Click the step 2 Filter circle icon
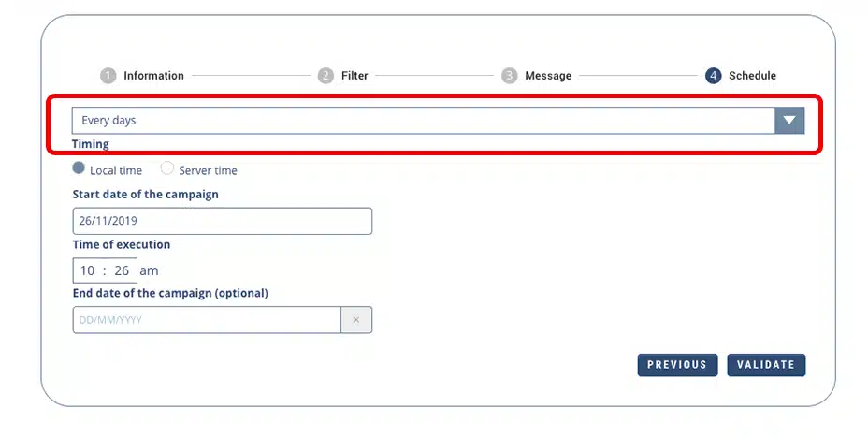868x438 pixels. click(x=325, y=76)
